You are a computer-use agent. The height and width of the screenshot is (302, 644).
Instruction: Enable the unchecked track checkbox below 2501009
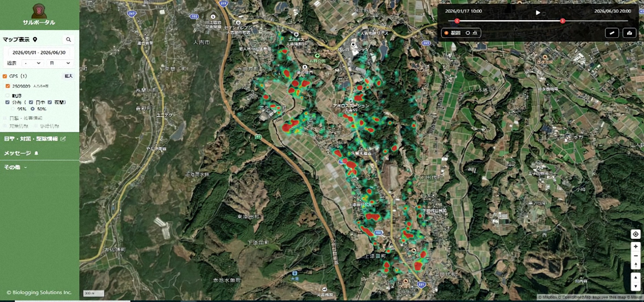click(7, 95)
